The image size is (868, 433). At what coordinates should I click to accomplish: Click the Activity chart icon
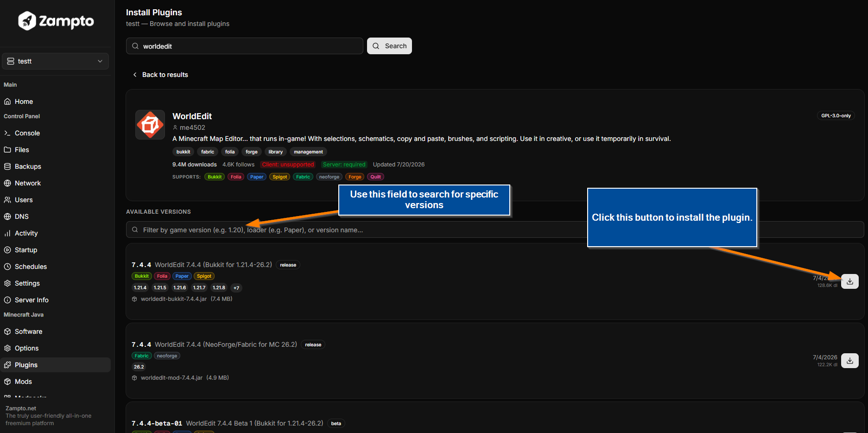[7, 233]
